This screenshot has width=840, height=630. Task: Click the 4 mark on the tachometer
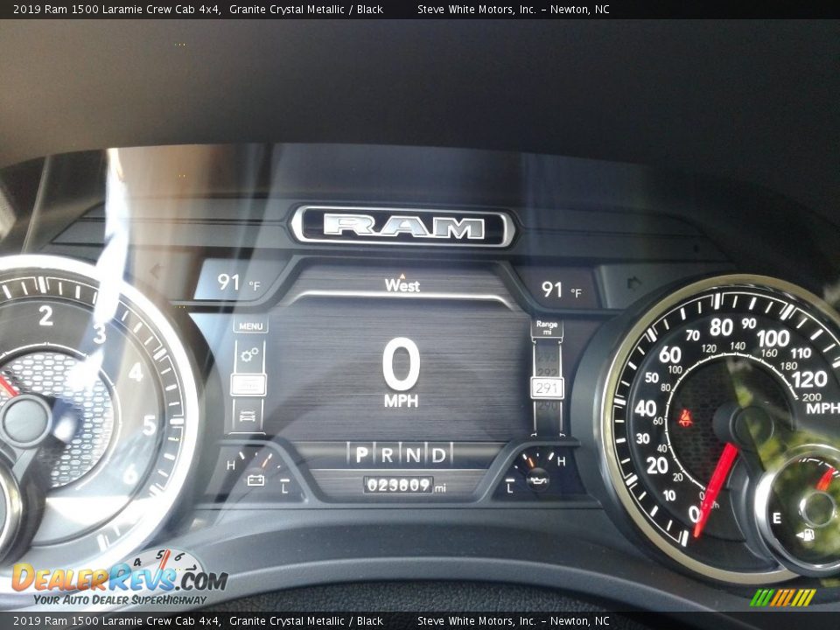136,372
